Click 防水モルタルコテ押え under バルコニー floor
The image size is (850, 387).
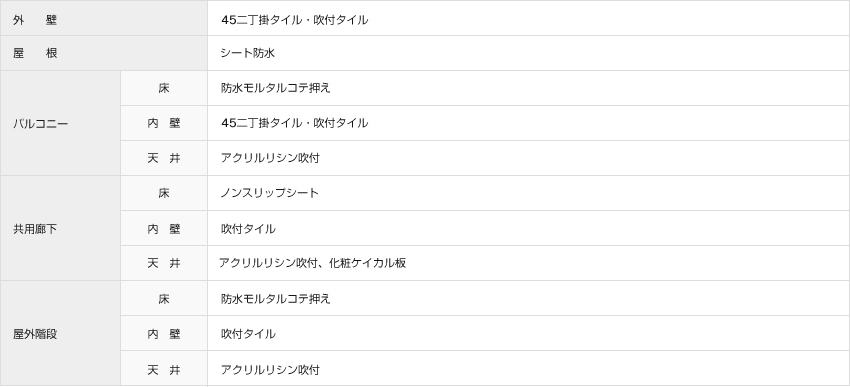pos(275,88)
